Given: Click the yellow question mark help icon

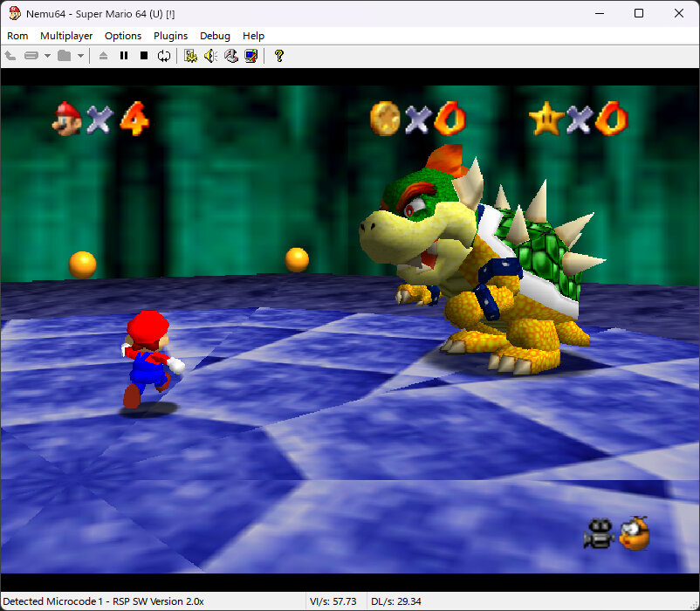Looking at the screenshot, I should click(279, 56).
